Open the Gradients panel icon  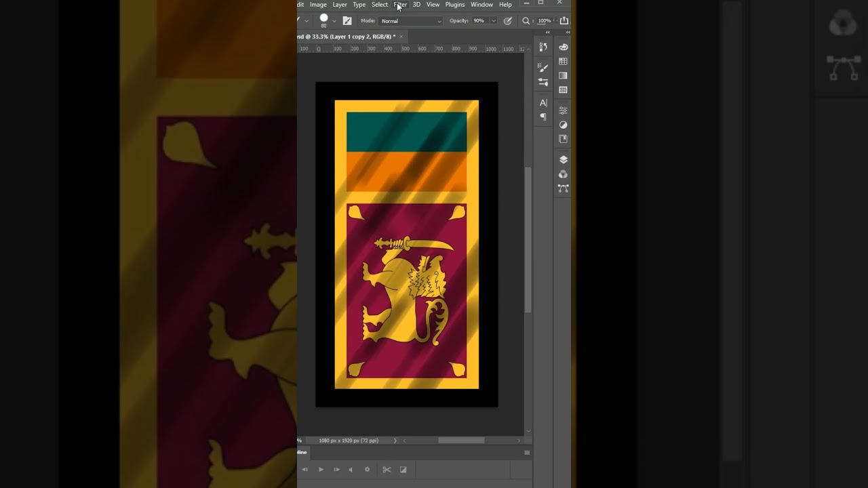pos(563,75)
